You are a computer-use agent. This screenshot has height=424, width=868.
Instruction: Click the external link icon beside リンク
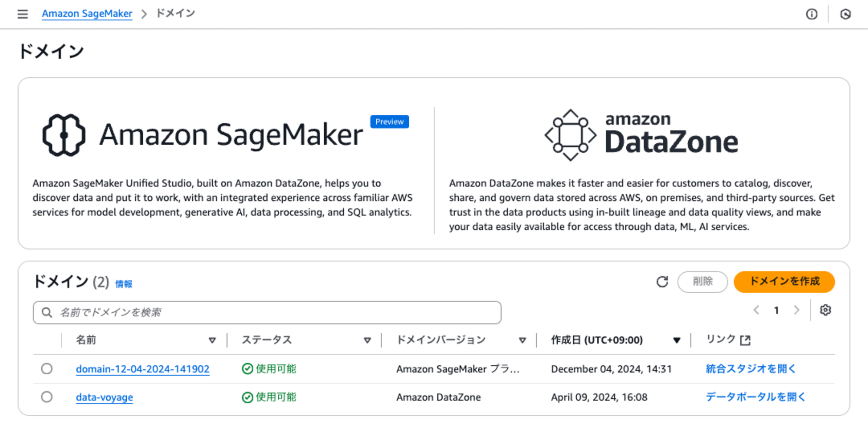(x=745, y=340)
